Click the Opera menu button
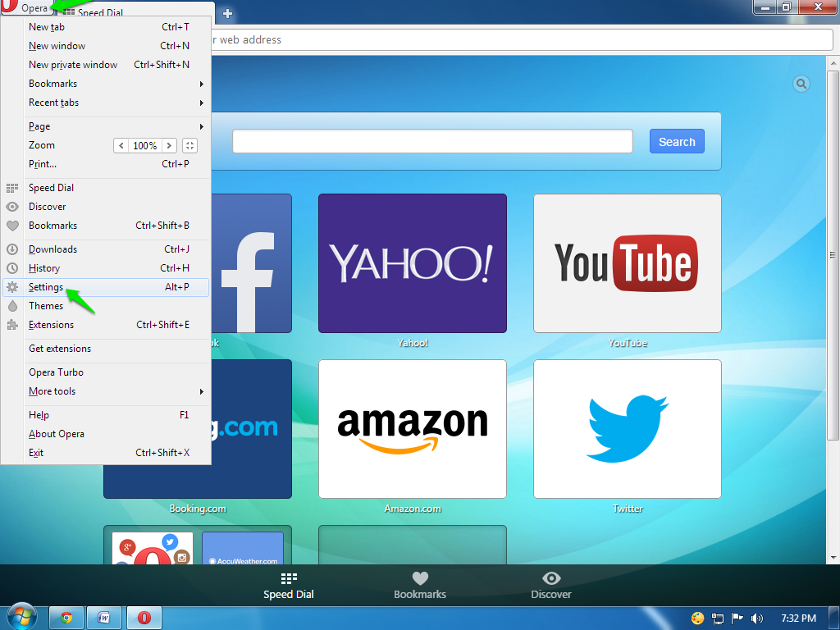Image resolution: width=840 pixels, height=630 pixels. pyautogui.click(x=27, y=7)
